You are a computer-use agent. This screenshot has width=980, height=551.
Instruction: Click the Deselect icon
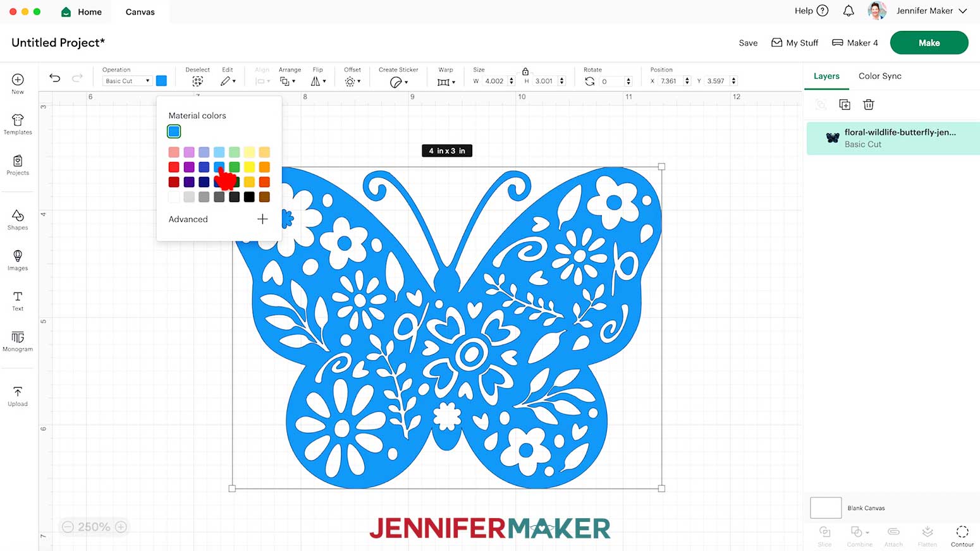click(197, 82)
